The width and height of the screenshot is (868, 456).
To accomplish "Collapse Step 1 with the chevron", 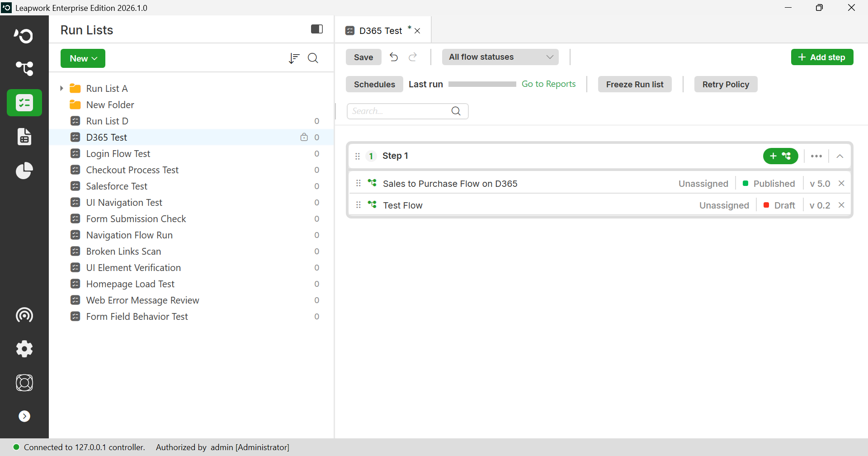I will [840, 156].
